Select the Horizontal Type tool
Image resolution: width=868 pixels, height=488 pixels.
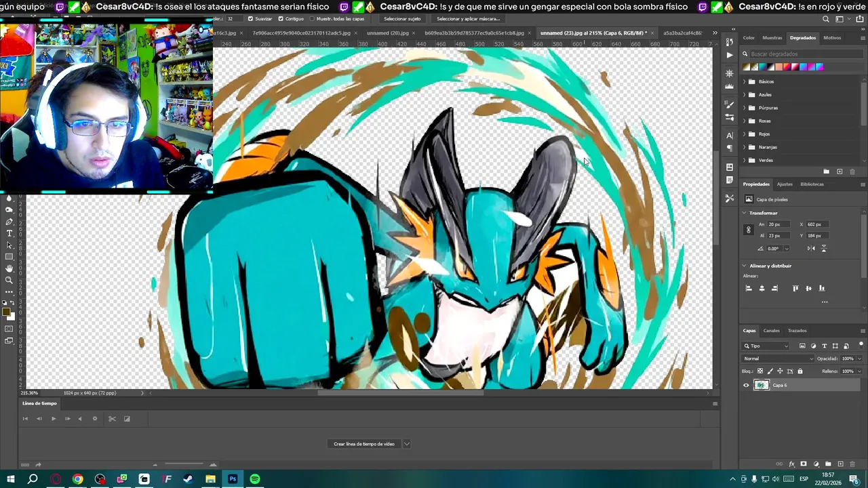point(9,233)
